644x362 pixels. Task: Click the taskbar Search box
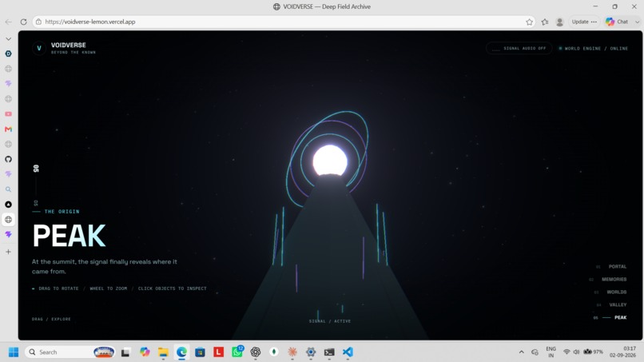70,352
